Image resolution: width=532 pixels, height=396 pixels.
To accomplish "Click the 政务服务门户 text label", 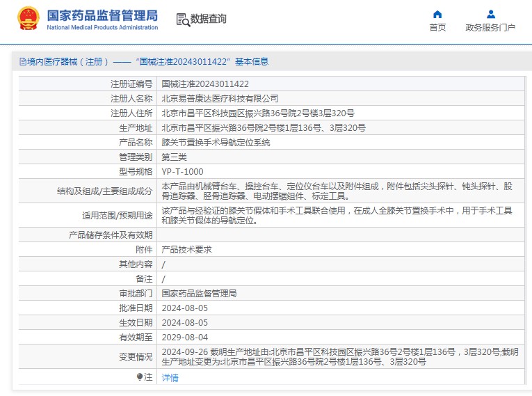I will tap(490, 28).
